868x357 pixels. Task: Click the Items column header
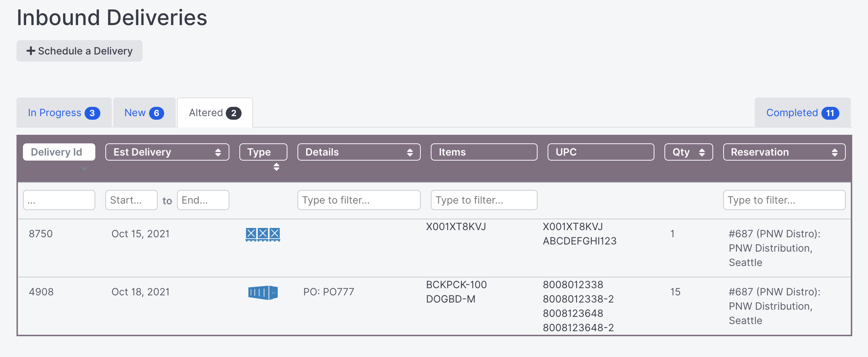pyautogui.click(x=484, y=152)
